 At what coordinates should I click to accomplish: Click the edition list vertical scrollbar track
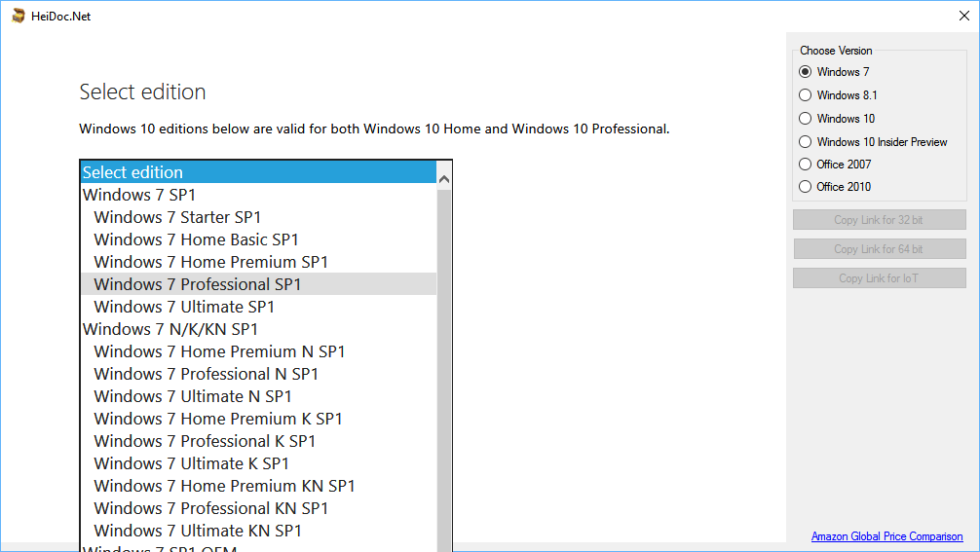[x=444, y=370]
